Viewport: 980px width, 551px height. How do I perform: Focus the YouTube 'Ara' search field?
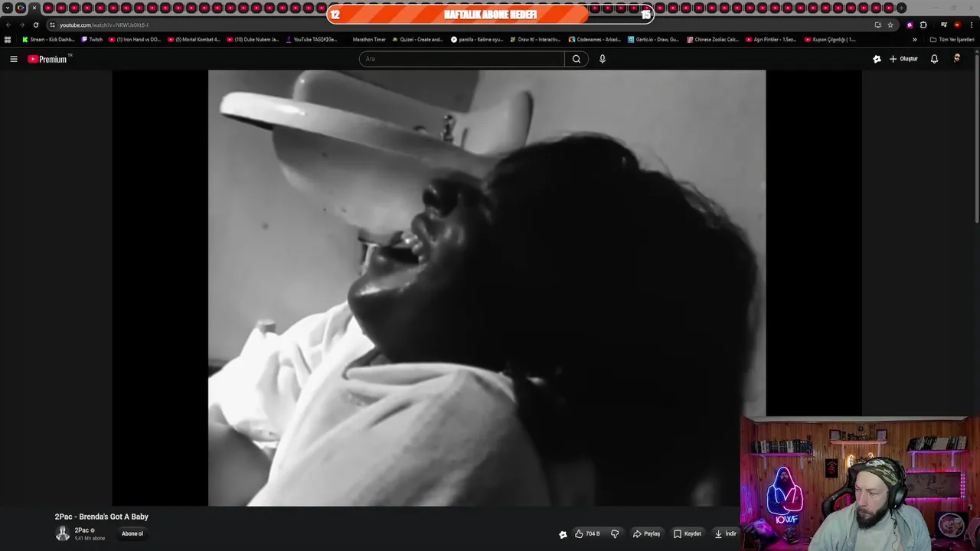462,59
